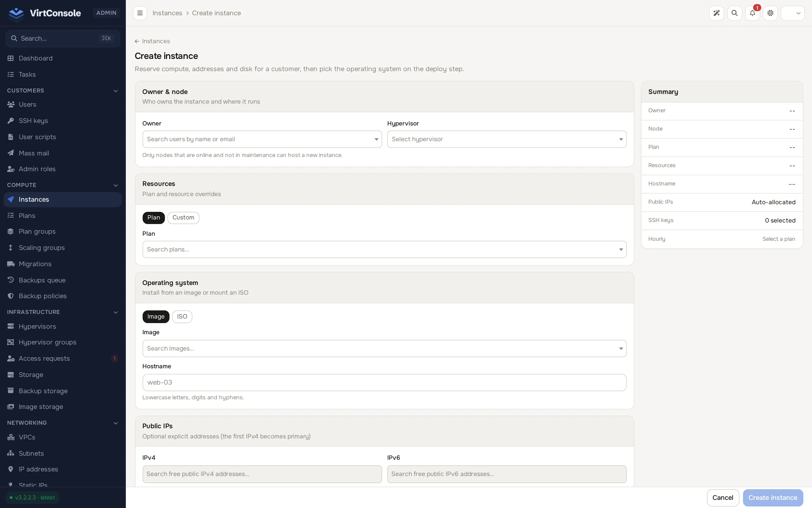Switch resources to Custom mode

pos(183,218)
